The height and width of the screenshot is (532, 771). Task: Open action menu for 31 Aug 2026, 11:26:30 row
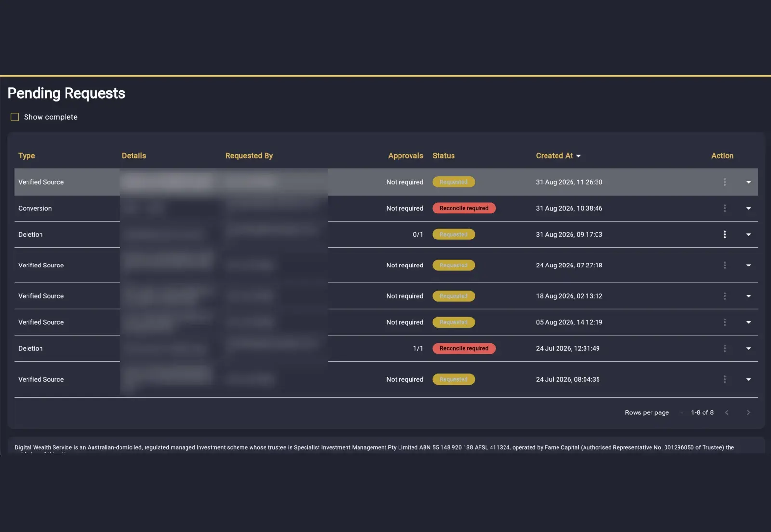coord(724,182)
